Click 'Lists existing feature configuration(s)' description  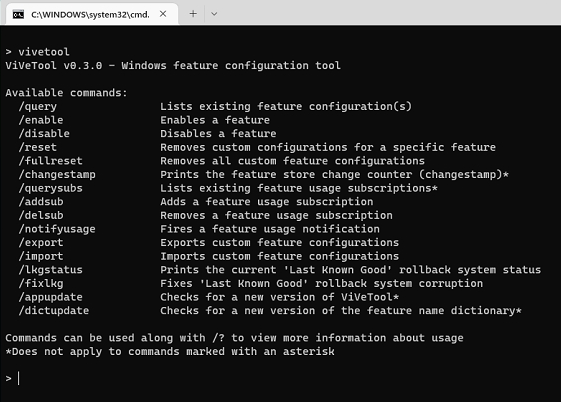[286, 106]
